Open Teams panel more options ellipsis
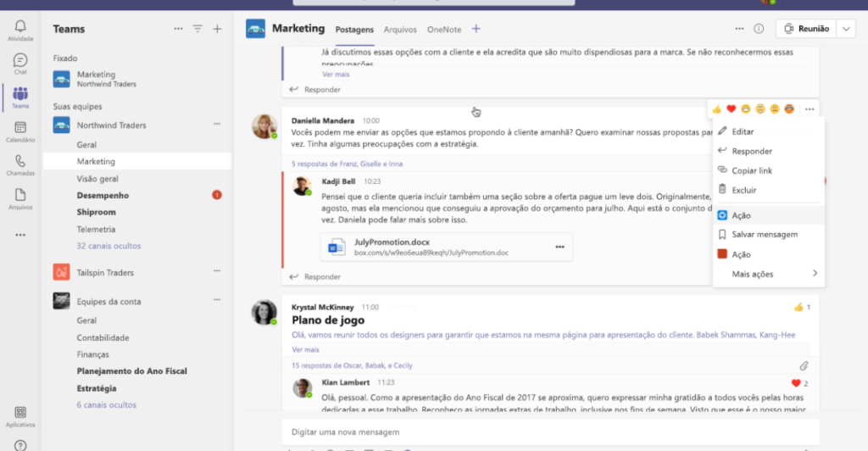This screenshot has height=451, width=868. coord(178,29)
